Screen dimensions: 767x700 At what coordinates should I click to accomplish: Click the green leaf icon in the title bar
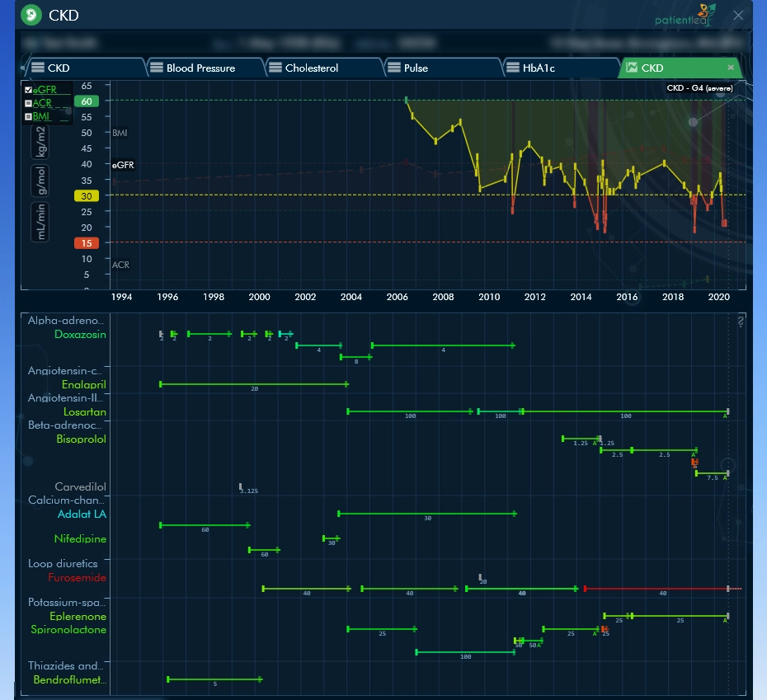pyautogui.click(x=31, y=15)
